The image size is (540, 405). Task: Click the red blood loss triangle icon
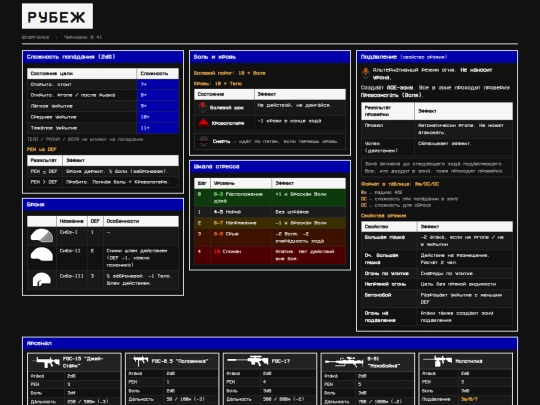(203, 123)
